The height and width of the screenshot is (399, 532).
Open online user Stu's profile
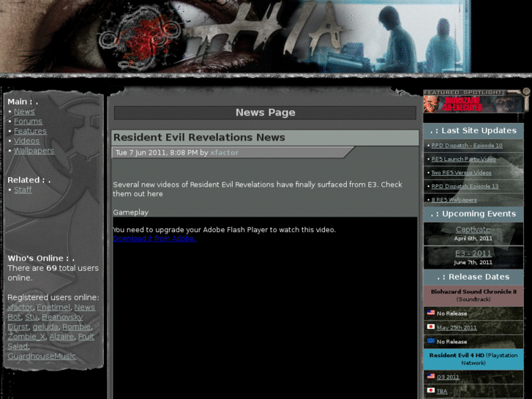tap(31, 317)
